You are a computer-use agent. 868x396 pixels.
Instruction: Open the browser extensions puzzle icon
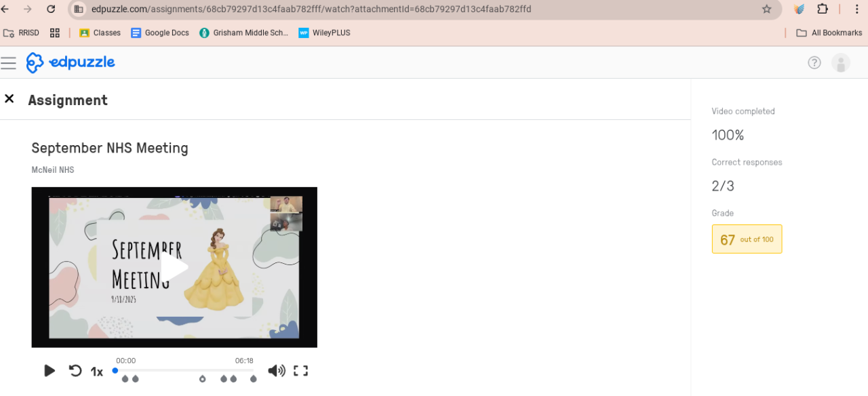pos(823,9)
